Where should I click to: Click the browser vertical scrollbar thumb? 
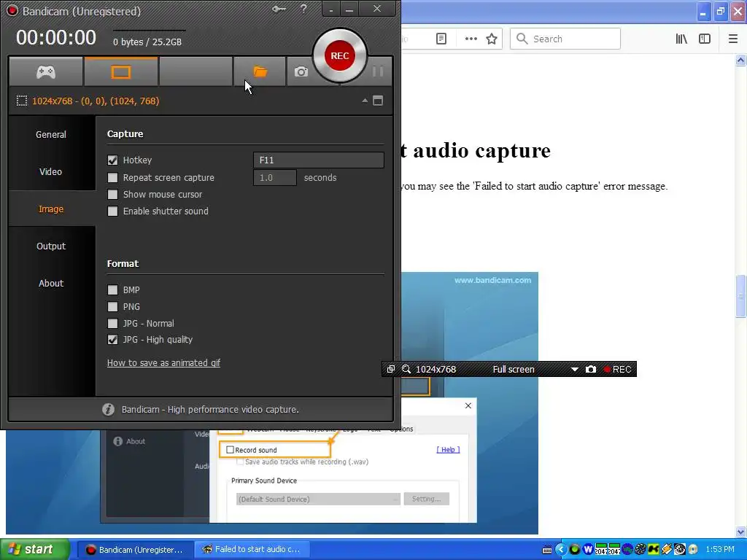741,296
